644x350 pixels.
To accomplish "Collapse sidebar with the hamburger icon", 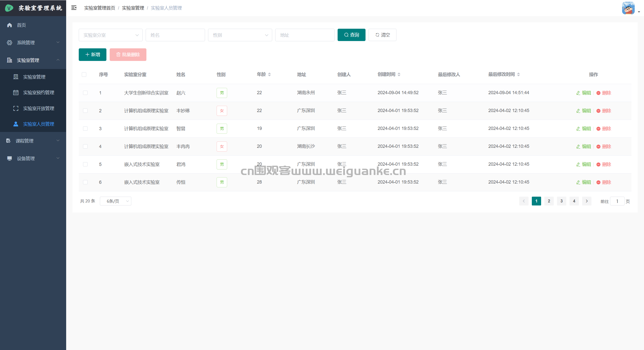I will (74, 8).
